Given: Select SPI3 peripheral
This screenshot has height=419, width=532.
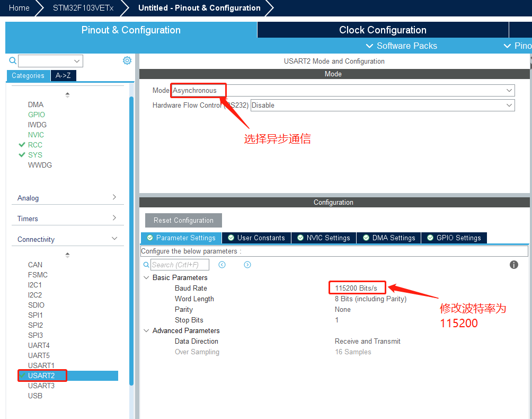Looking at the screenshot, I should (36, 335).
